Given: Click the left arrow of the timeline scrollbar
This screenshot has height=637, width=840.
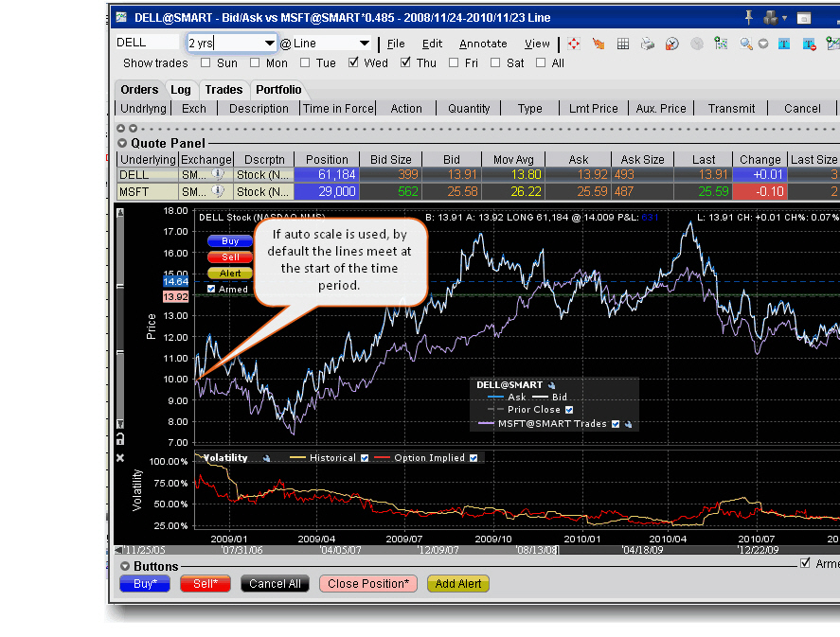Looking at the screenshot, I should 117,550.
